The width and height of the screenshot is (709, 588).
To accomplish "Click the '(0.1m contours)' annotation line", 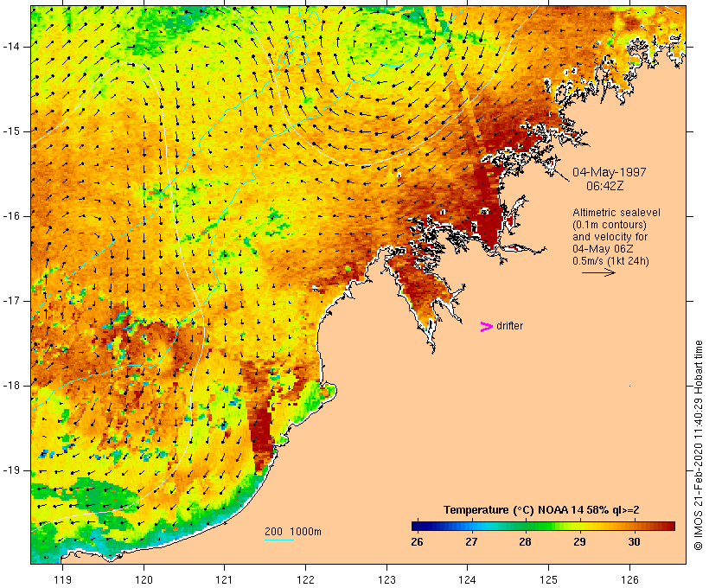I will (x=610, y=225).
